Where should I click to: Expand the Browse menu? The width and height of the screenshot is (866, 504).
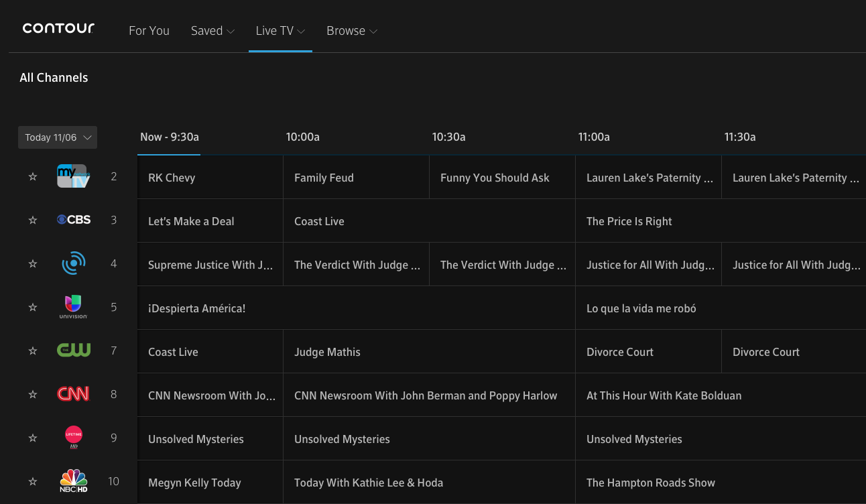(352, 31)
